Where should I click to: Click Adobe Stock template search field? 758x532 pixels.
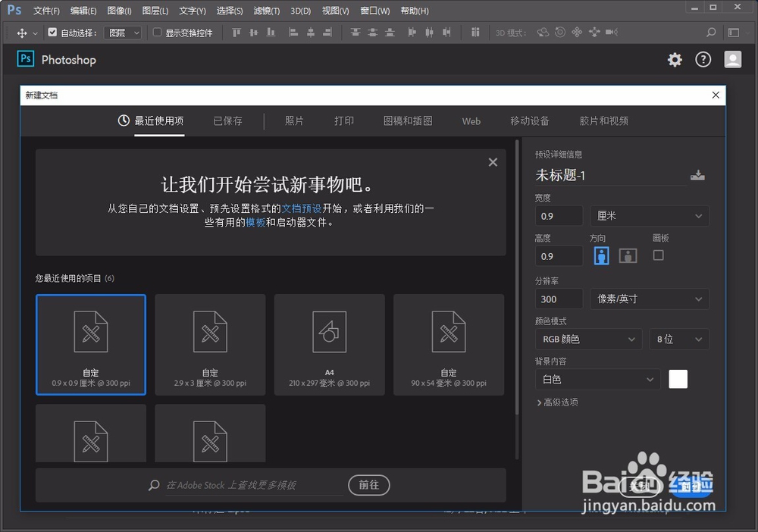[x=254, y=485]
